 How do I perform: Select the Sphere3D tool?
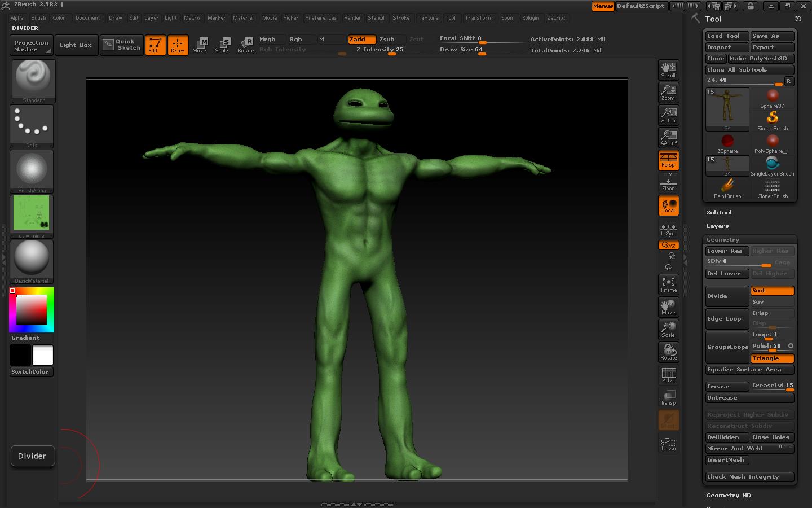click(x=772, y=98)
